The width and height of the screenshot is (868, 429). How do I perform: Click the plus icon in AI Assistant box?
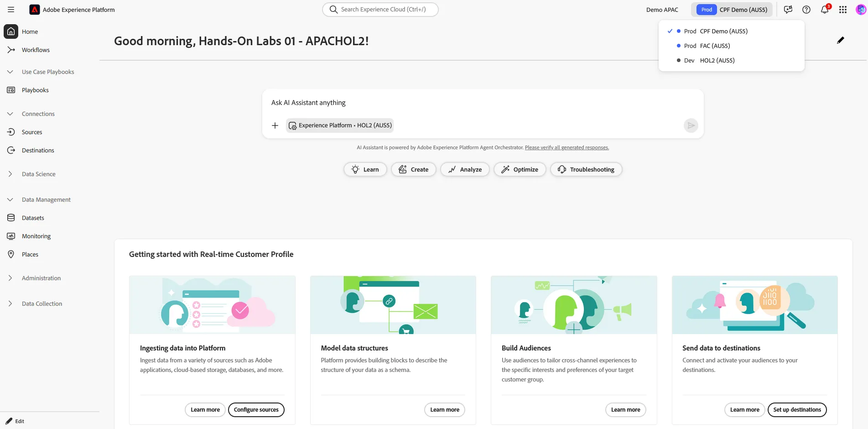275,126
